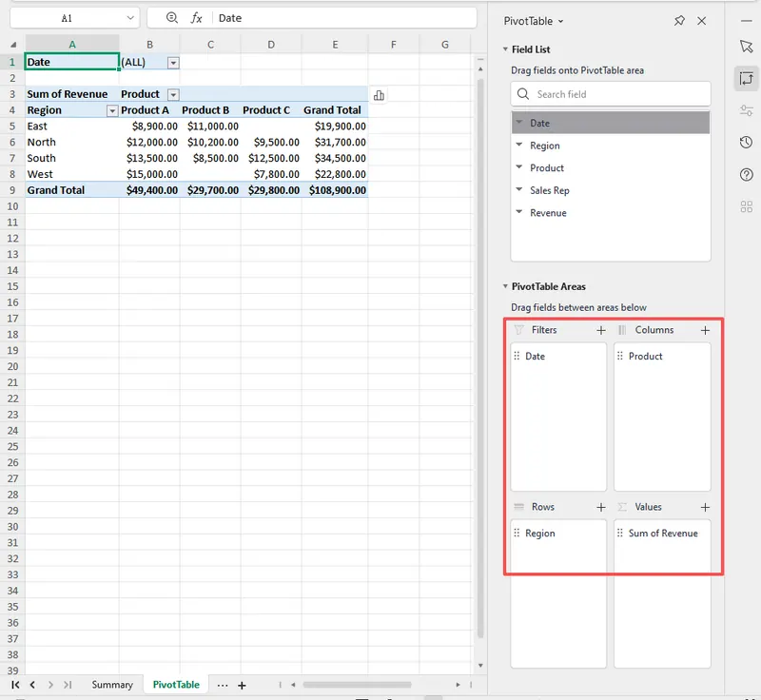Close the PivotTable side pane
Screen dimensions: 761x700
click(702, 21)
